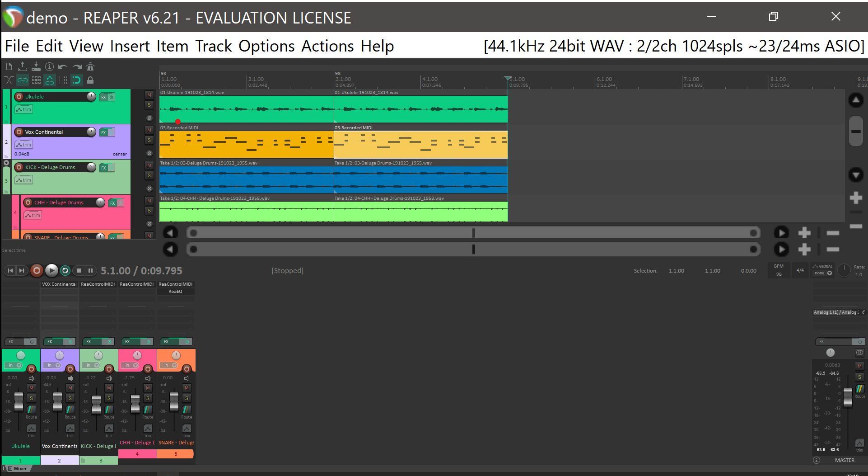This screenshot has width=868, height=476.
Task: Stop playback in the transport bar
Action: pyautogui.click(x=79, y=271)
